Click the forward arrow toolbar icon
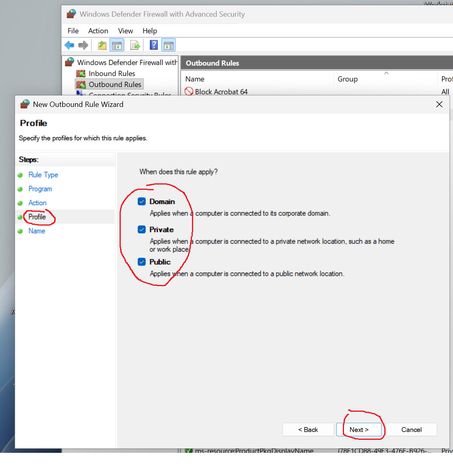453x476 pixels. click(x=83, y=46)
